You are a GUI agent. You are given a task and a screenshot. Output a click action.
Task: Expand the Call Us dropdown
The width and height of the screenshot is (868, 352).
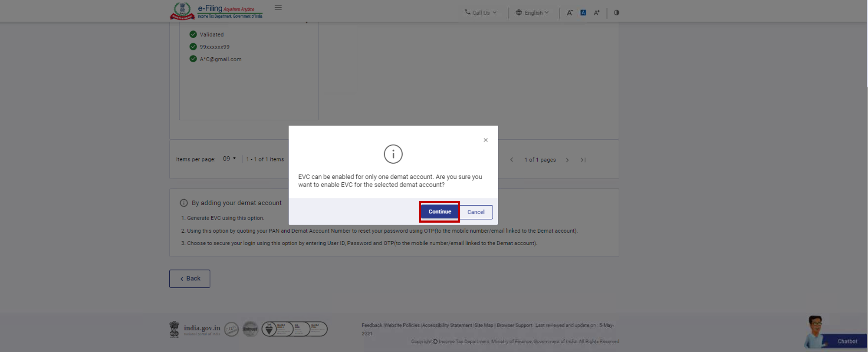click(x=480, y=13)
